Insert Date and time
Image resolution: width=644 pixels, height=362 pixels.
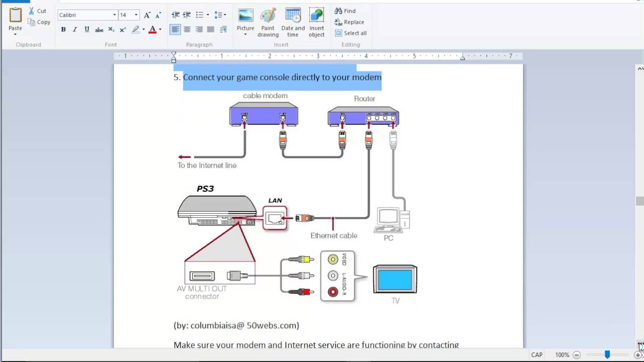point(293,23)
